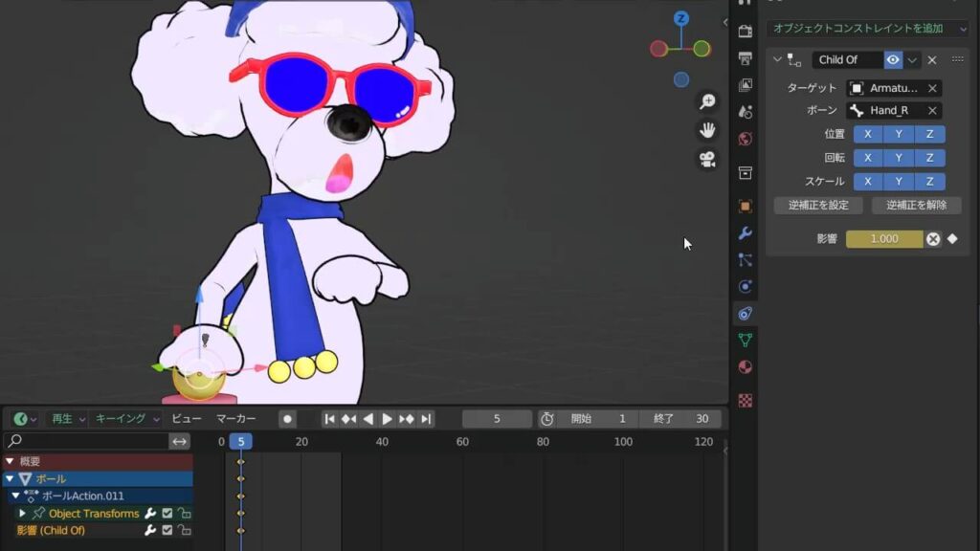Collapse the Child Of constraint panel

pos(777,60)
